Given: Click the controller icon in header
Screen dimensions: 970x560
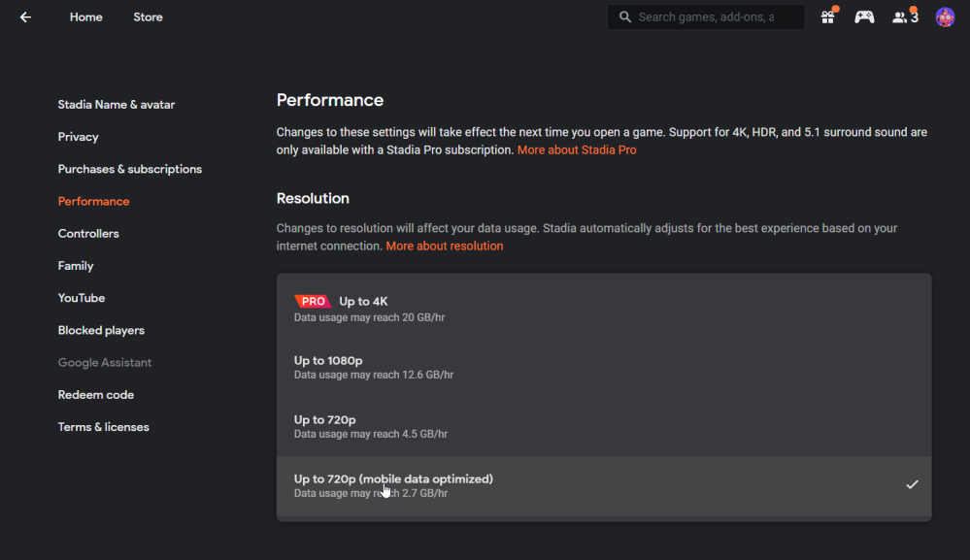Looking at the screenshot, I should tap(864, 17).
